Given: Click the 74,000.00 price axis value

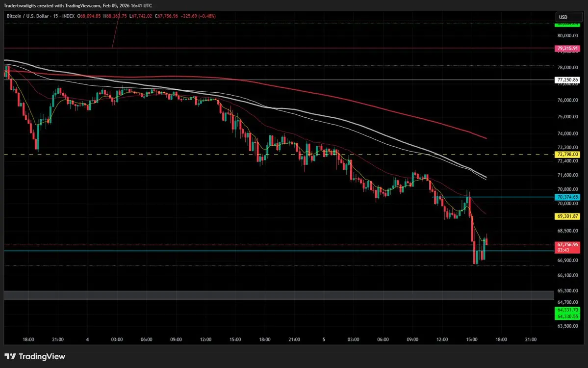Looking at the screenshot, I should click(x=567, y=133).
